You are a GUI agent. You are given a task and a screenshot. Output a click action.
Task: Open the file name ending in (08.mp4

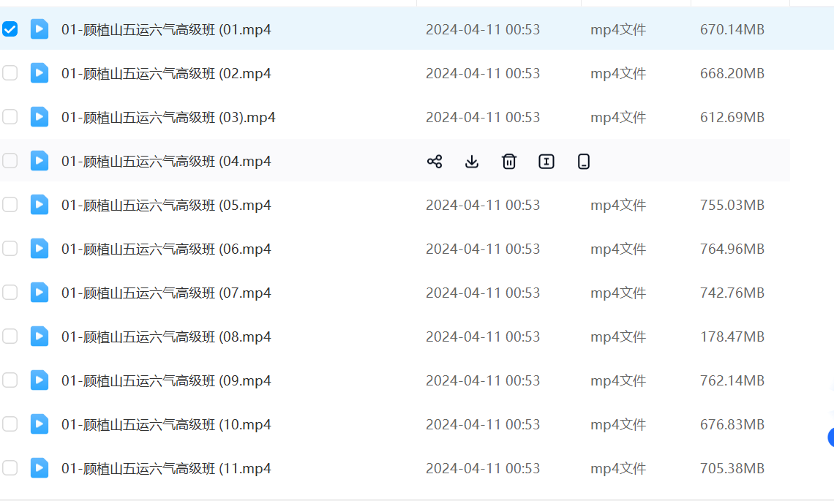pyautogui.click(x=166, y=336)
